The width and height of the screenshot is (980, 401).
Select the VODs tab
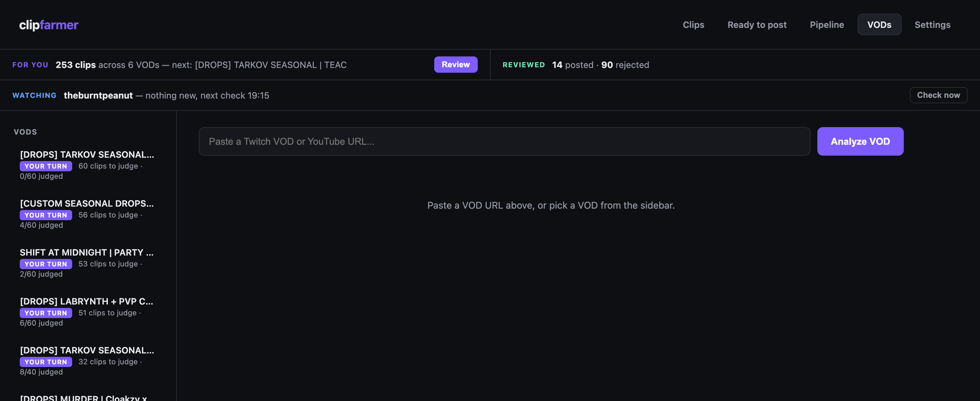(x=879, y=24)
